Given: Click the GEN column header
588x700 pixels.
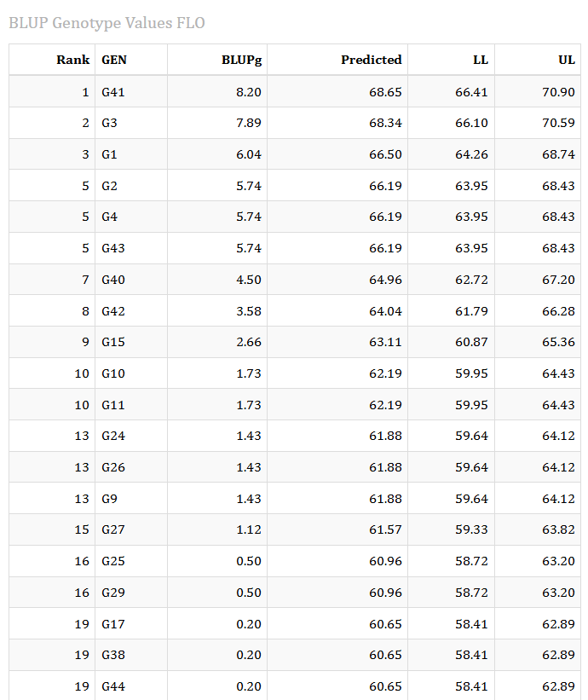Looking at the screenshot, I should (114, 60).
